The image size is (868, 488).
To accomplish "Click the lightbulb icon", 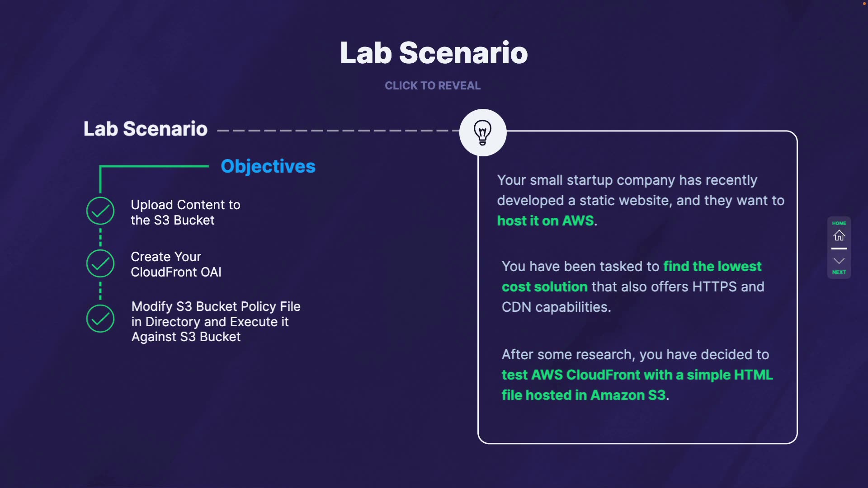I will coord(482,132).
